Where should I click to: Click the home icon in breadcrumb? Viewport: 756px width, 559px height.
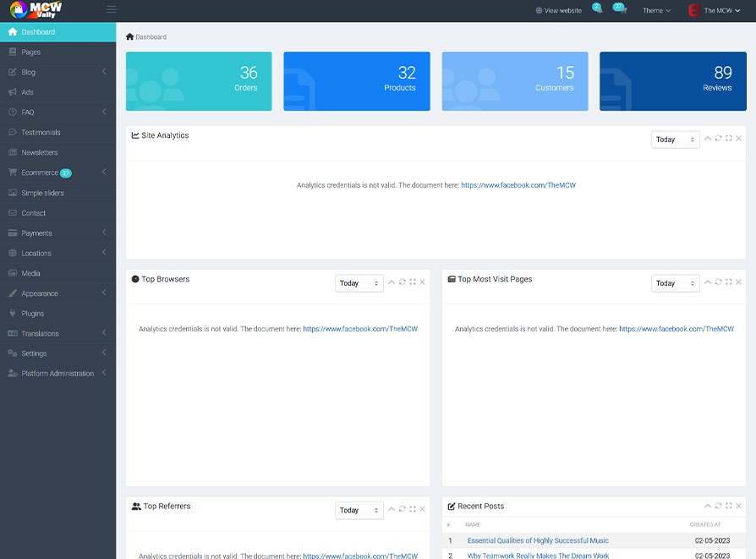point(129,37)
